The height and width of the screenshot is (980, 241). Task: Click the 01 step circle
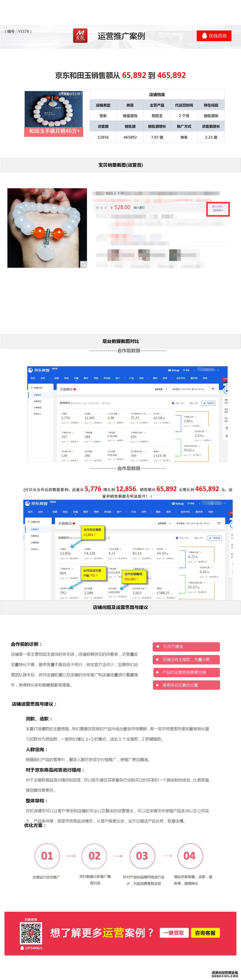point(47,856)
